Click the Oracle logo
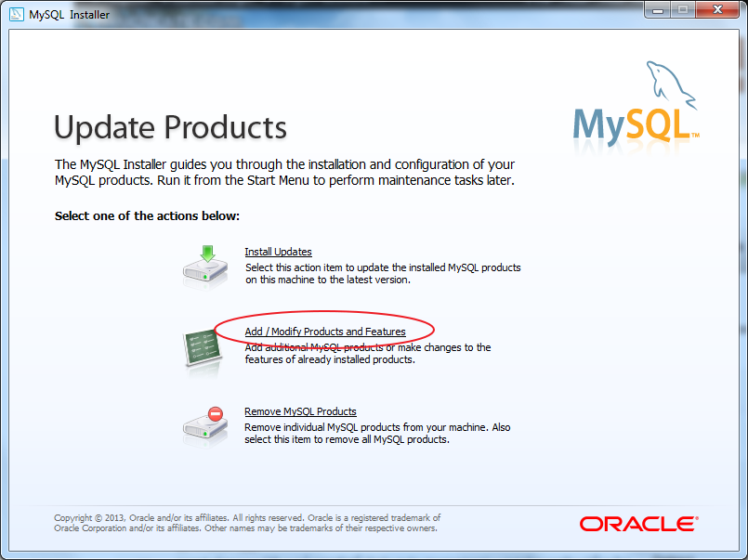This screenshot has width=748, height=560. [x=638, y=524]
